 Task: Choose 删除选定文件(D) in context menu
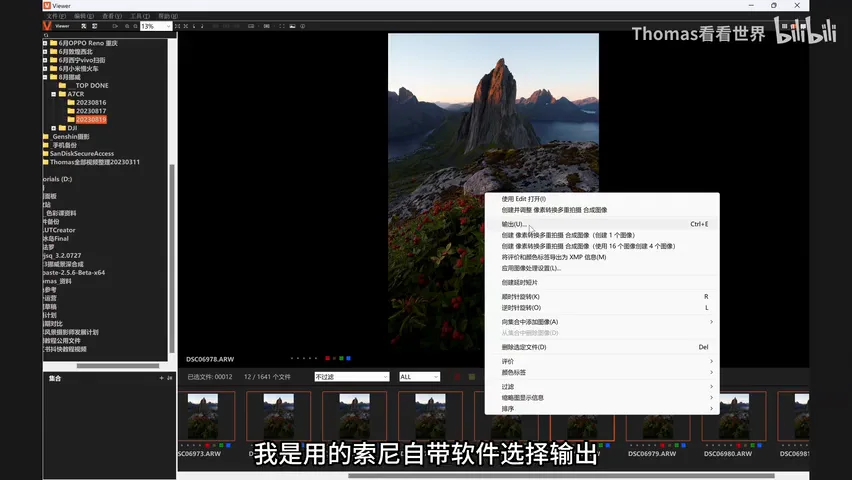click(602, 347)
